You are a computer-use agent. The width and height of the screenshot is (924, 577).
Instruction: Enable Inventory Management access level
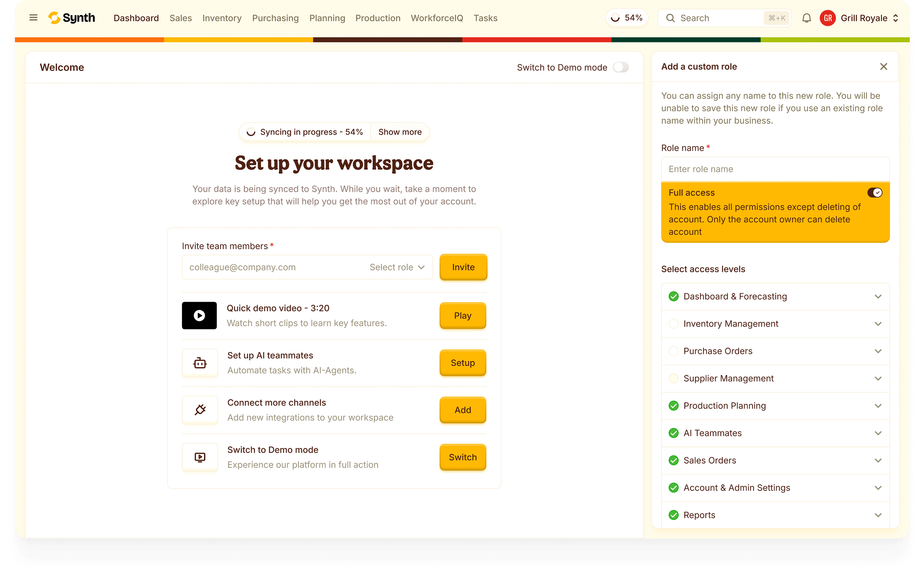[x=674, y=324]
